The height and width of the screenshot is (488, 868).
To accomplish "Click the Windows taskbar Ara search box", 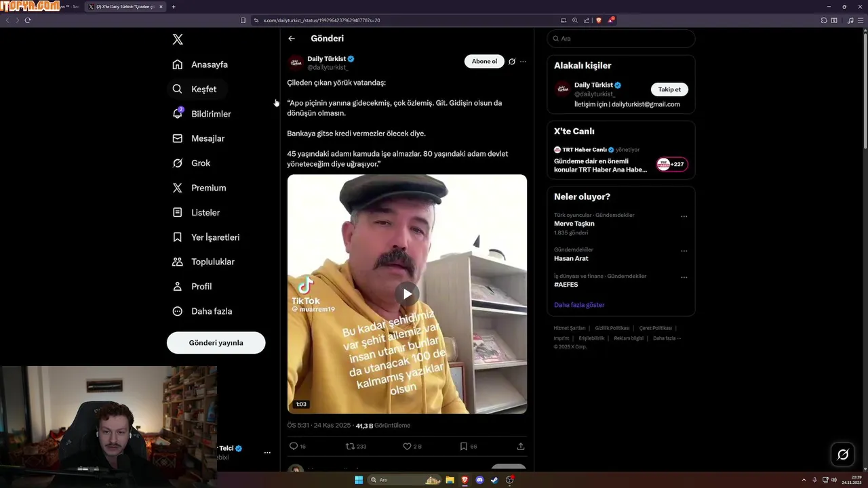I will 404,480.
